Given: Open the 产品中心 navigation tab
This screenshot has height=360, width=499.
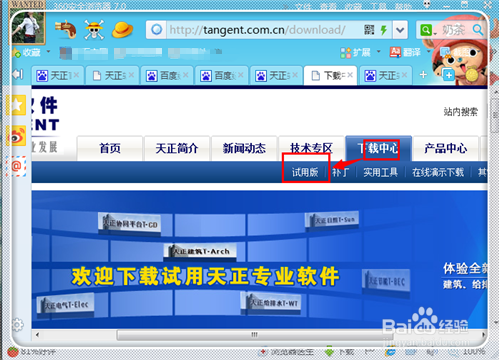Looking at the screenshot, I should [446, 148].
